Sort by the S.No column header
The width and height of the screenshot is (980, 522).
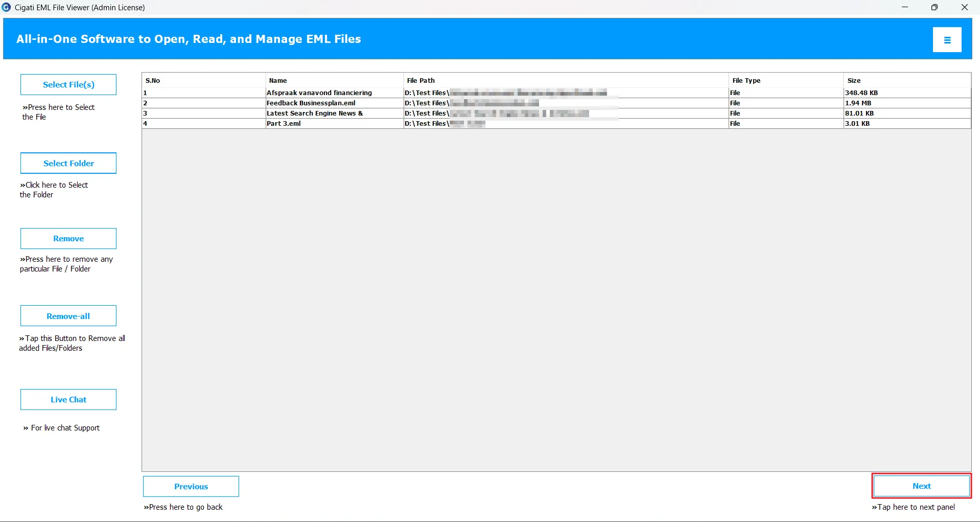click(204, 80)
